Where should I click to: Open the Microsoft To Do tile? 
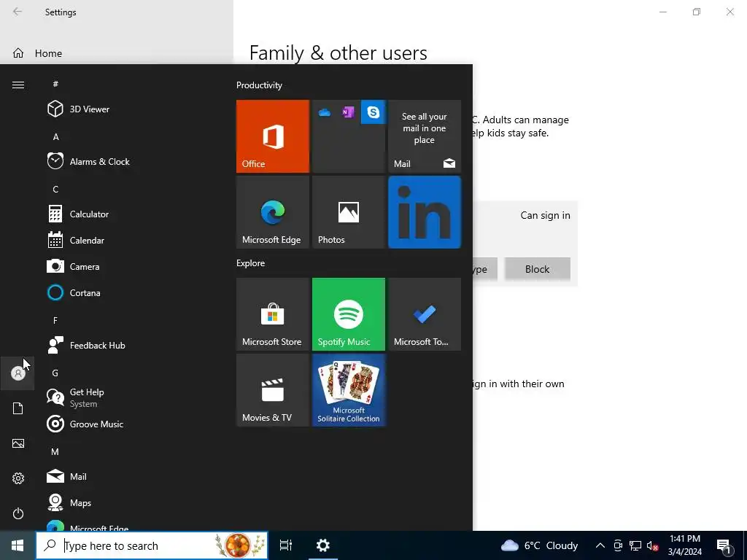(x=425, y=314)
